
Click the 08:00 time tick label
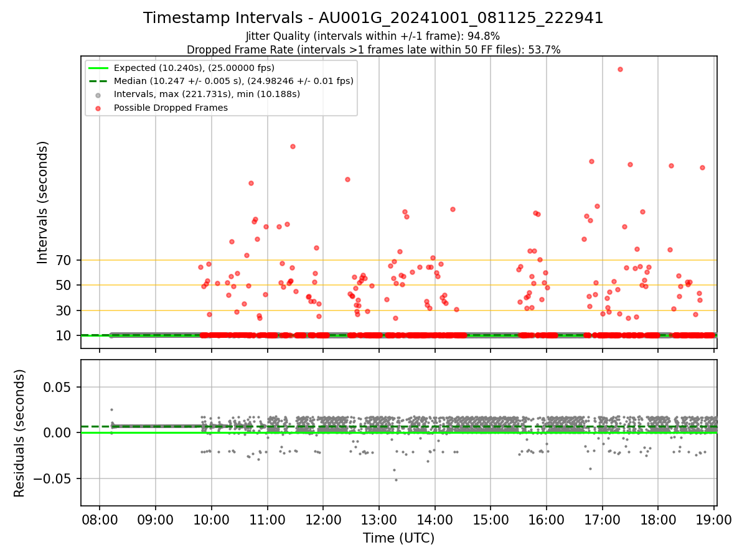point(100,518)
